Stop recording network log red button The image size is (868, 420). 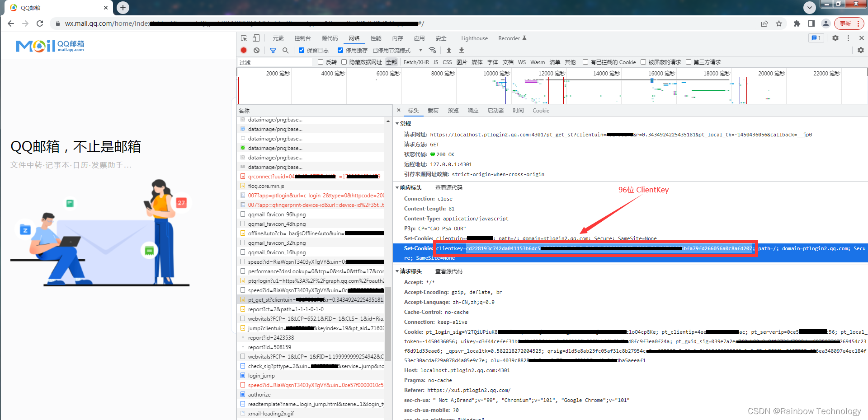(x=244, y=50)
